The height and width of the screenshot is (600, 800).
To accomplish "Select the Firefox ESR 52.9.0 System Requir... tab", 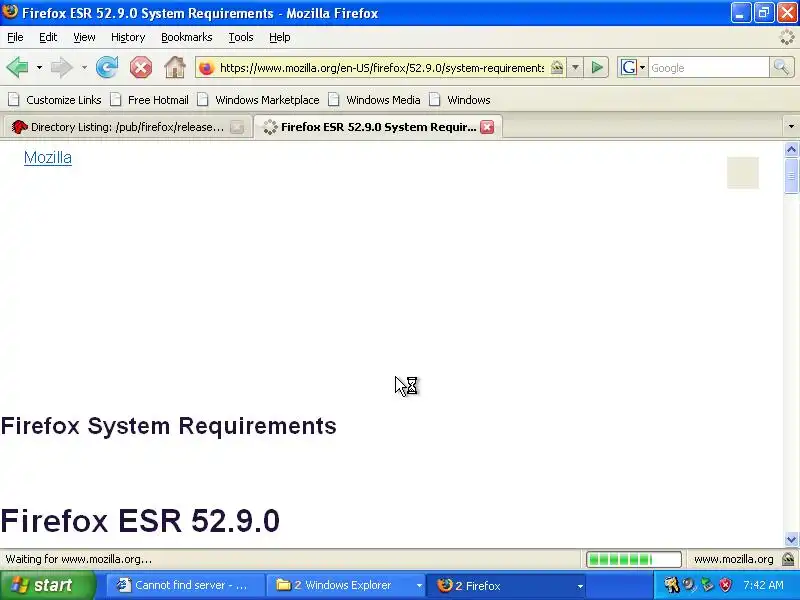I will tap(378, 127).
